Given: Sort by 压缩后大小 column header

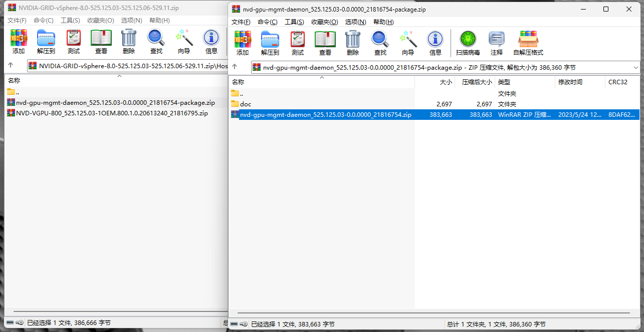Looking at the screenshot, I should (x=474, y=82).
